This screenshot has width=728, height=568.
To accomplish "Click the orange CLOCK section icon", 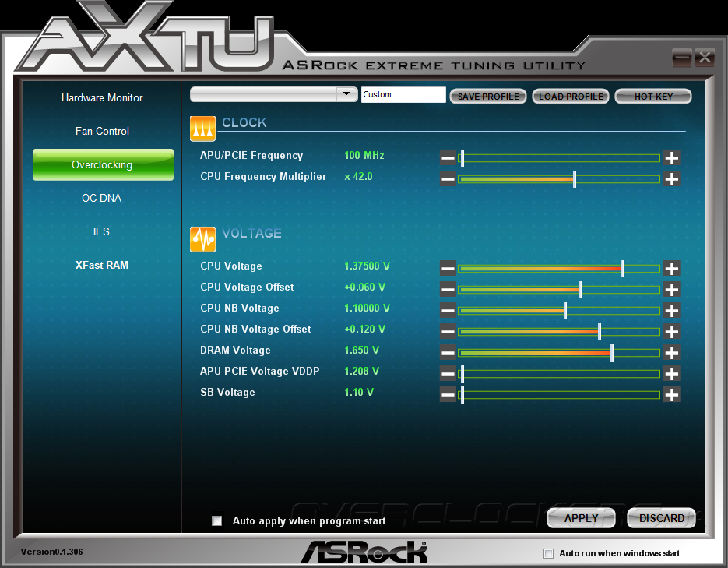I will pyautogui.click(x=202, y=129).
